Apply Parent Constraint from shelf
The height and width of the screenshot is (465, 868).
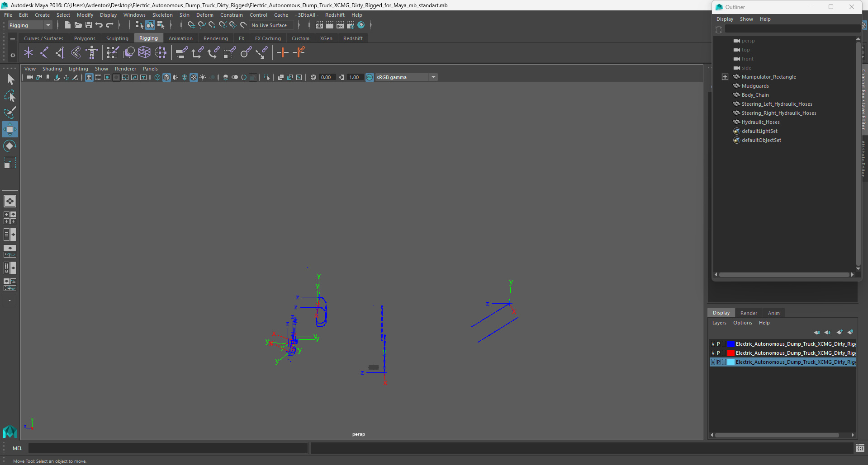pyautogui.click(x=182, y=53)
